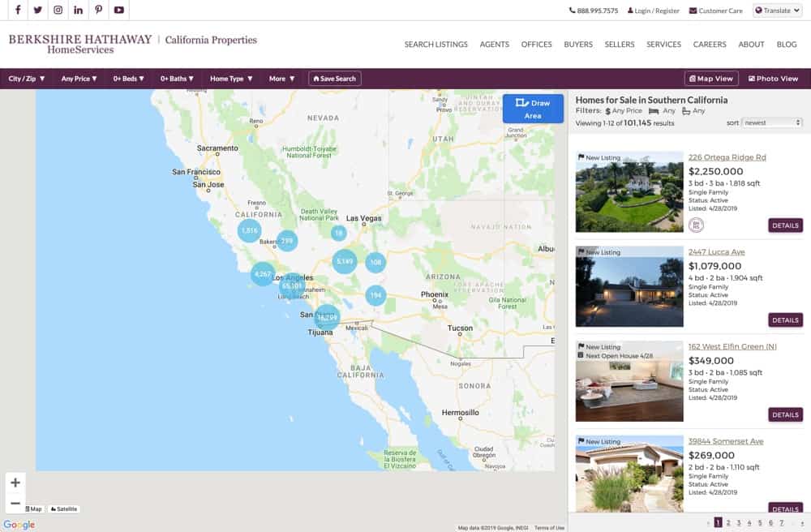Expand the Home Type filter

(x=230, y=79)
